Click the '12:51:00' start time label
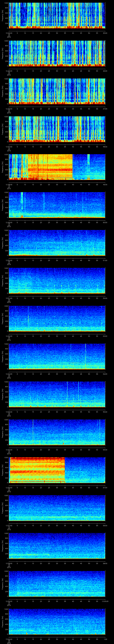Viewport: 114px width, 644px height. pos(9,298)
